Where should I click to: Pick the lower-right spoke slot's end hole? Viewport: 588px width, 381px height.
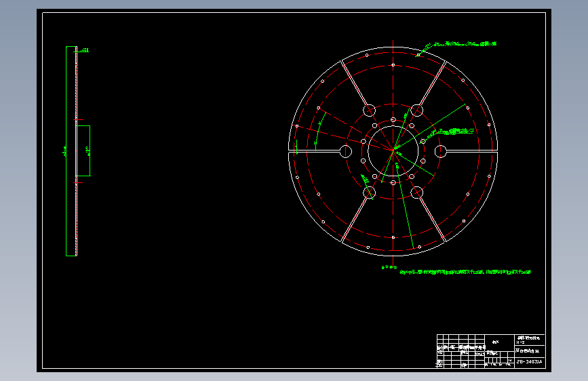(417, 193)
